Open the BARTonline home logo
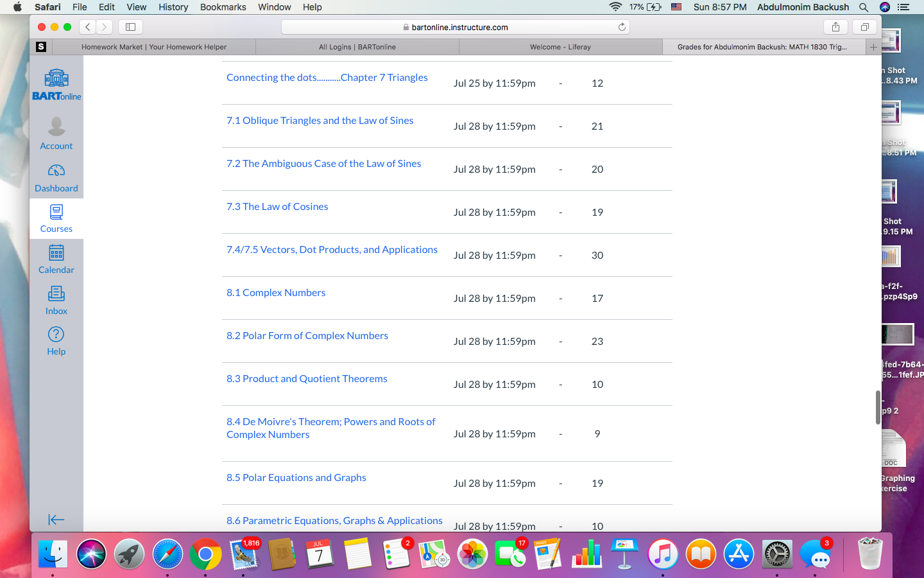Image resolution: width=924 pixels, height=578 pixels. pyautogui.click(x=56, y=85)
